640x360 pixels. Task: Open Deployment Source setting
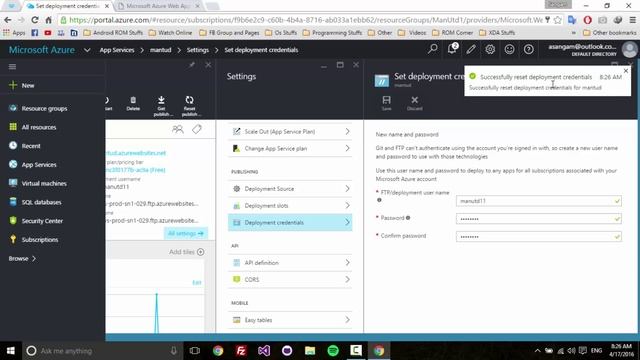[290, 189]
